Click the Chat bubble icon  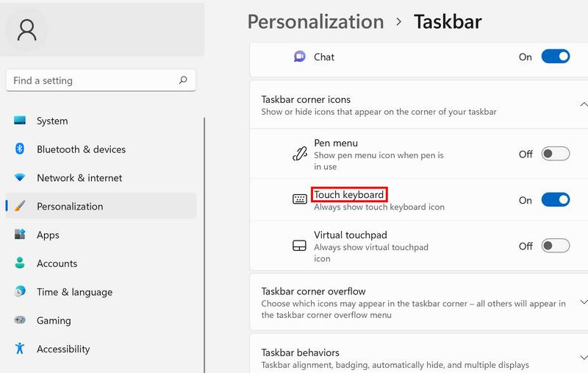[x=299, y=57]
